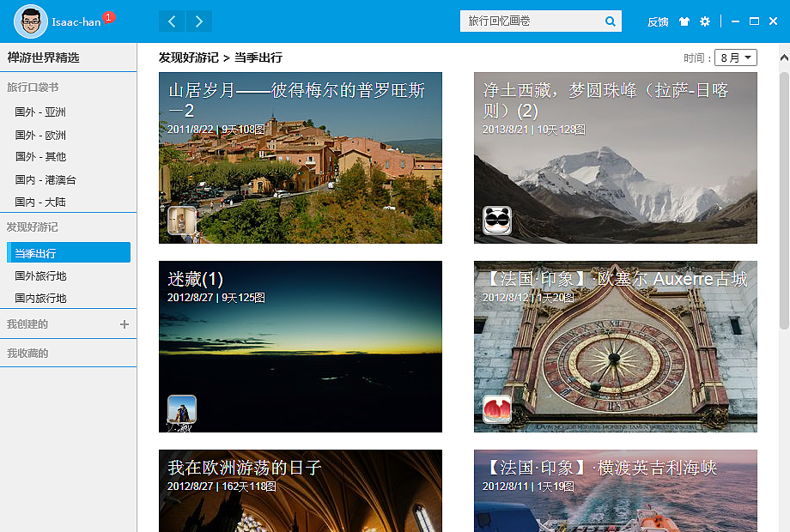This screenshot has height=532, width=790.
Task: Open the 我在欧洲游荡的日子 travelogue card
Action: (x=301, y=491)
